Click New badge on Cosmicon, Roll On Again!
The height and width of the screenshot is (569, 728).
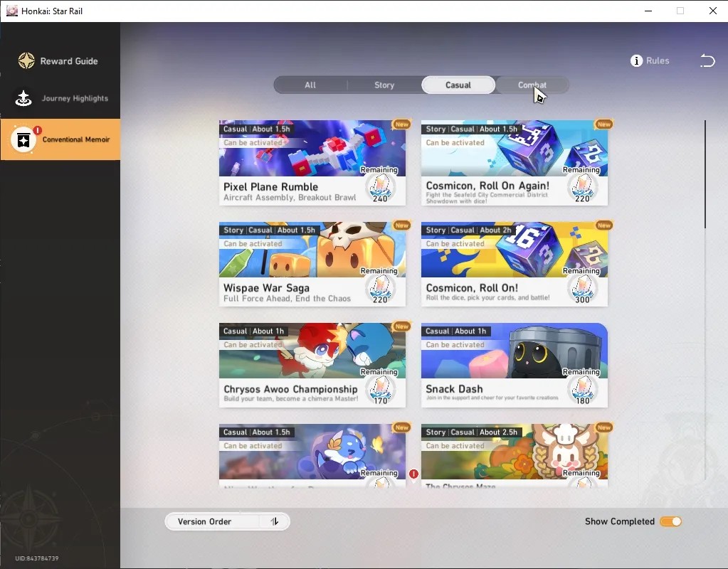tap(603, 124)
